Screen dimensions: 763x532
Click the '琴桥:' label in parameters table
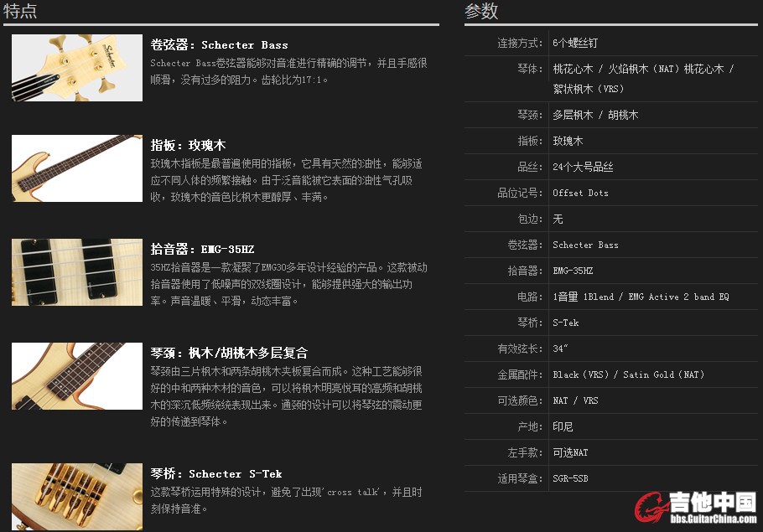pyautogui.click(x=530, y=323)
